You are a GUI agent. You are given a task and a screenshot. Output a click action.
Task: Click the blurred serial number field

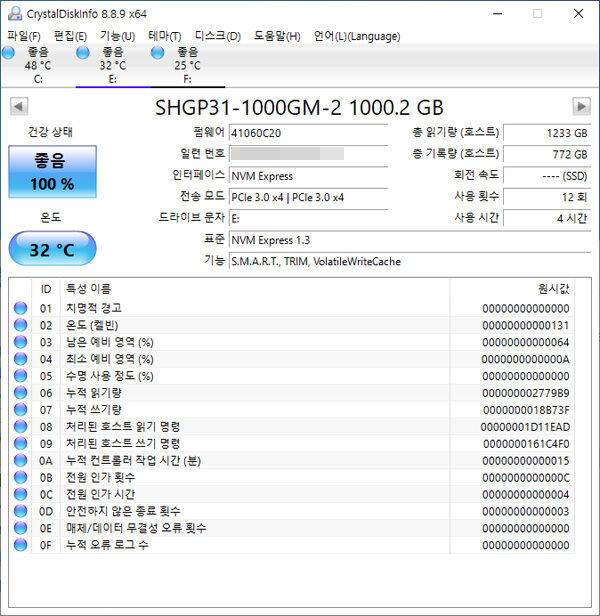pyautogui.click(x=308, y=154)
